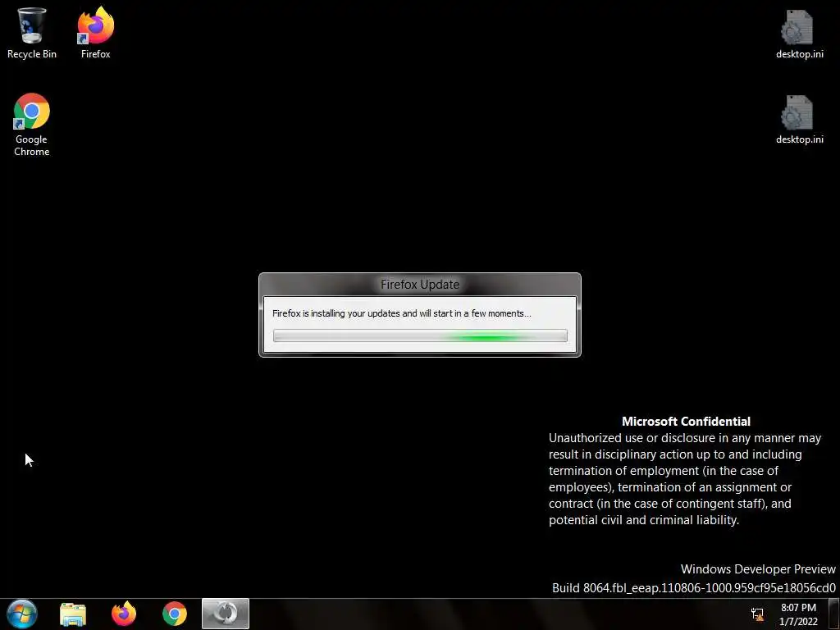Select the Google Chrome desktop shortcut
The image size is (840, 630).
[x=32, y=125]
